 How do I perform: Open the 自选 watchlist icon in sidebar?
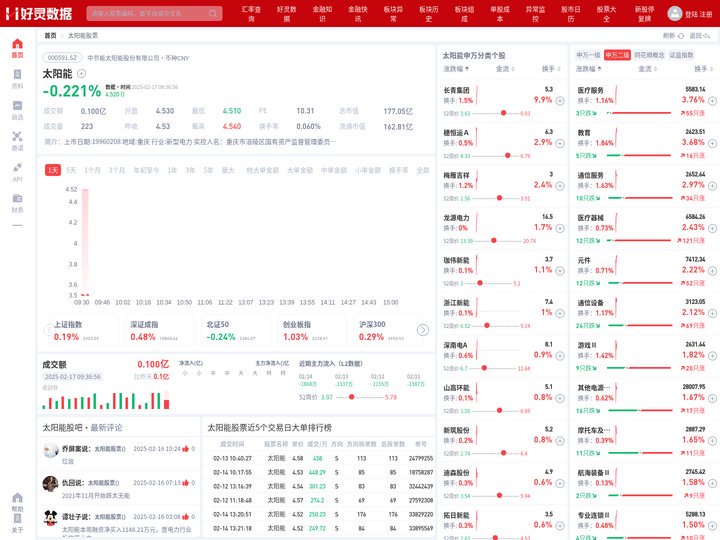pos(17,105)
